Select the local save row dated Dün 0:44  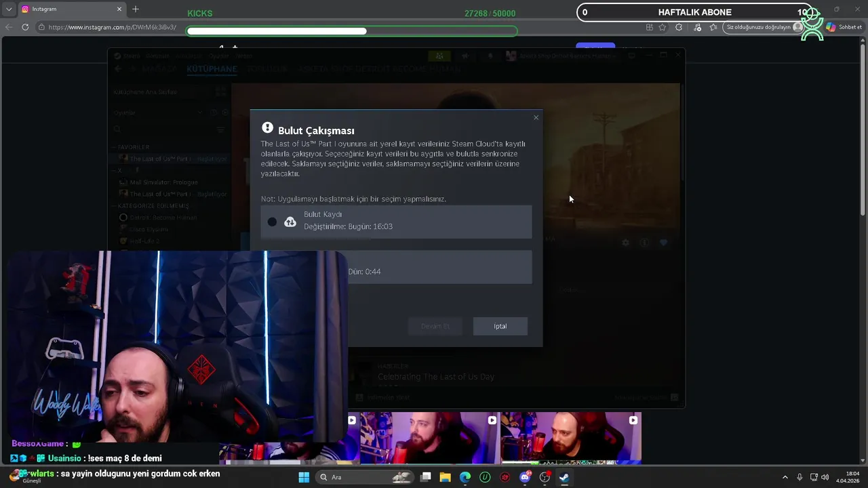[x=440, y=267]
